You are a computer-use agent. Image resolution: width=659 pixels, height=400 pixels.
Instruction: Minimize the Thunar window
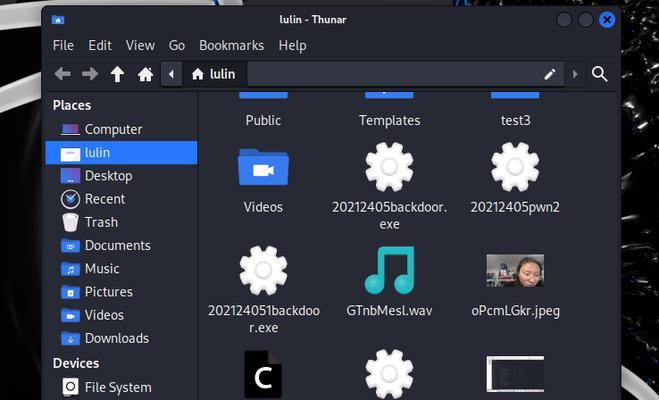point(564,20)
